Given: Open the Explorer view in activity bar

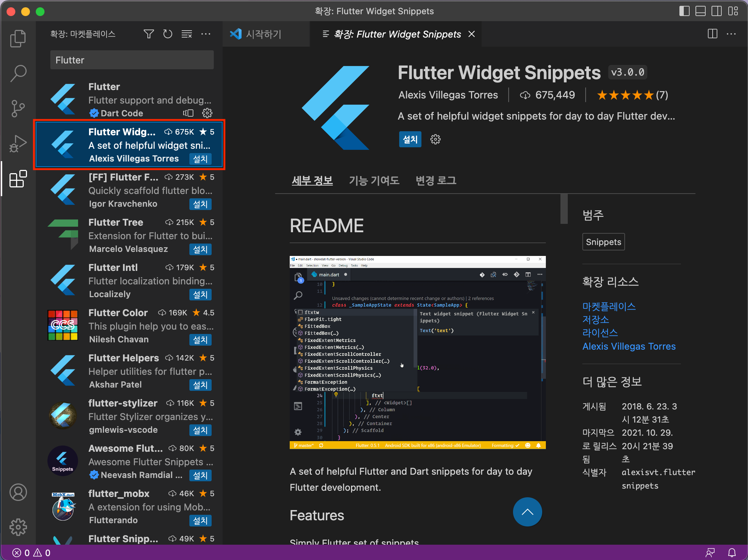Looking at the screenshot, I should 18,38.
